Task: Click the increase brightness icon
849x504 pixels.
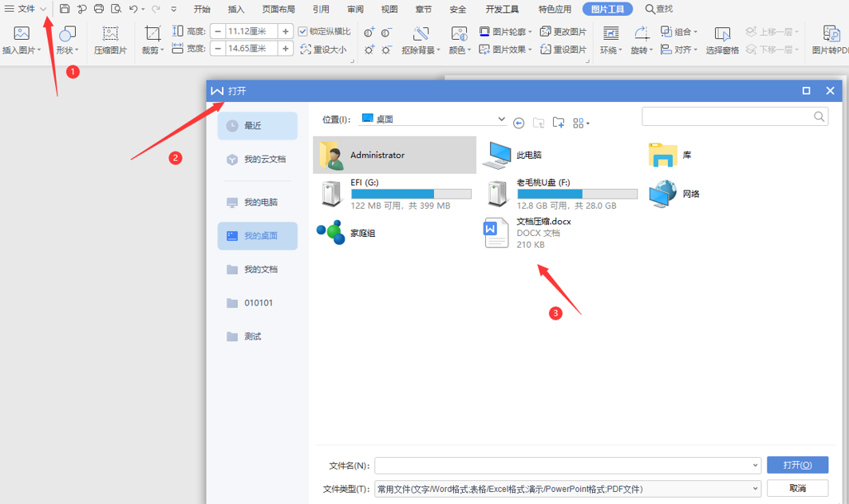Action: pyautogui.click(x=369, y=49)
